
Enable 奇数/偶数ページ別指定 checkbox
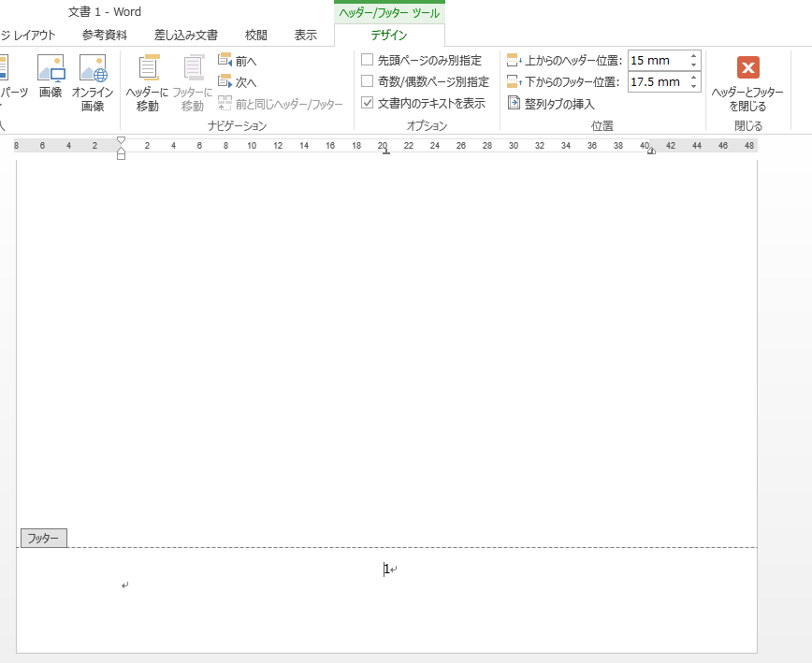[x=367, y=81]
